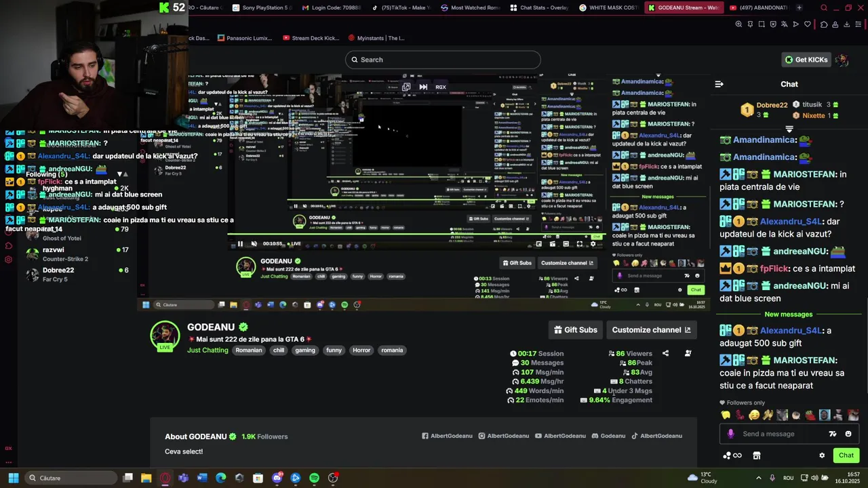The height and width of the screenshot is (488, 868).
Task: Click the Get KICKs button
Action: click(x=806, y=60)
